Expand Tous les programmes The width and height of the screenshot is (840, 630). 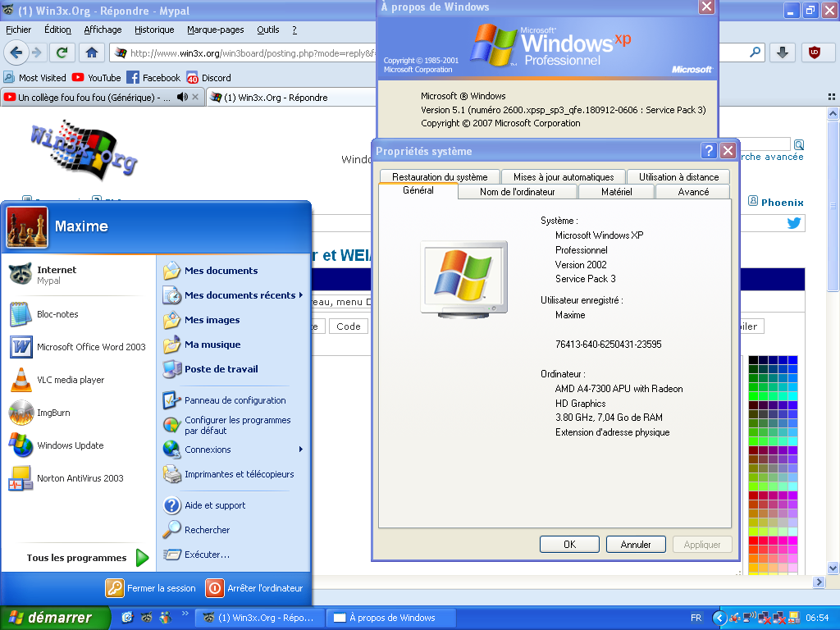tap(87, 558)
